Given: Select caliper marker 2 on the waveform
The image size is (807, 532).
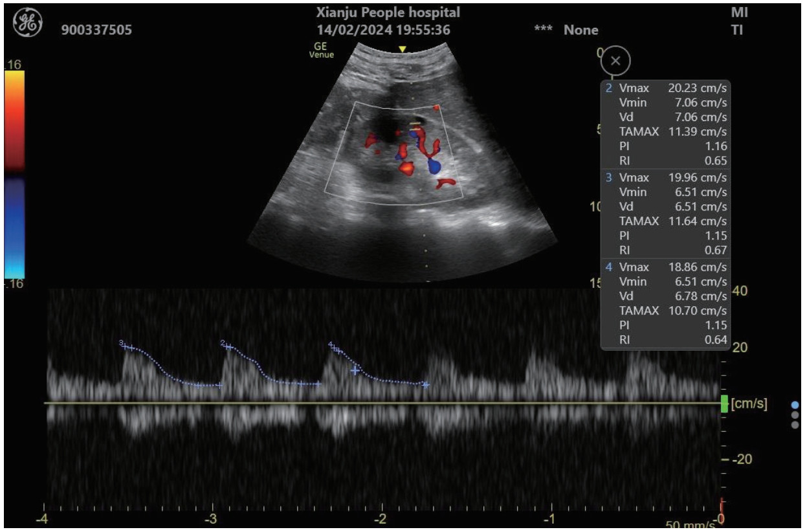Looking at the screenshot, I should click(x=227, y=346).
